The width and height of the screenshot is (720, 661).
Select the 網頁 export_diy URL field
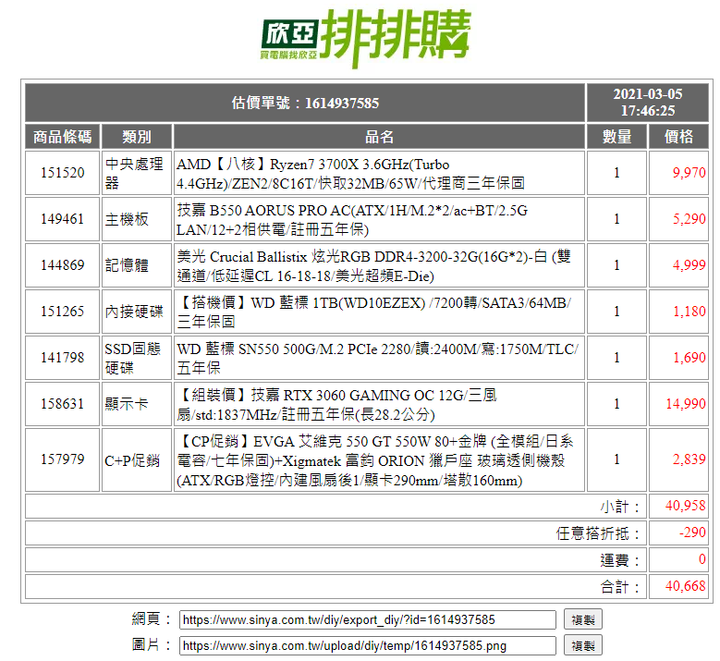coord(367,620)
